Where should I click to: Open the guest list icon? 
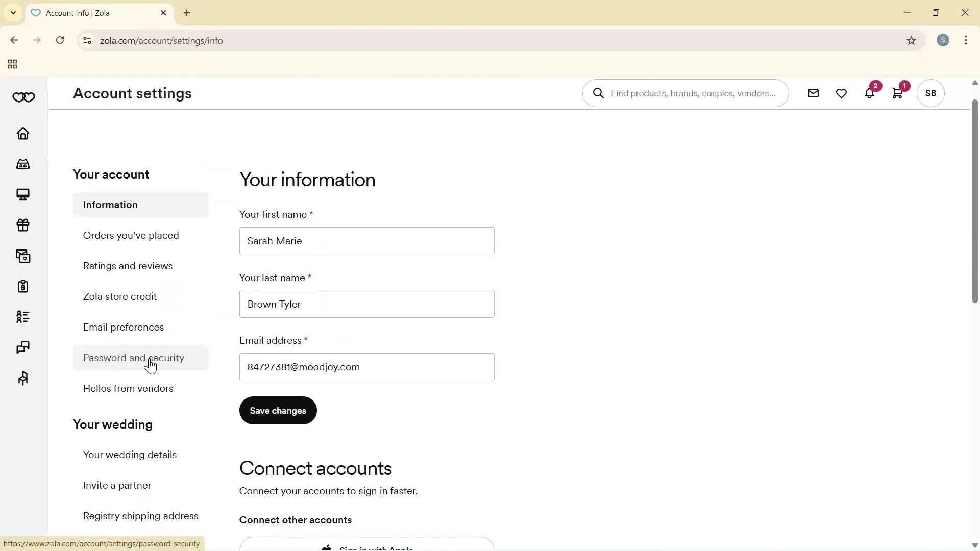tap(23, 317)
